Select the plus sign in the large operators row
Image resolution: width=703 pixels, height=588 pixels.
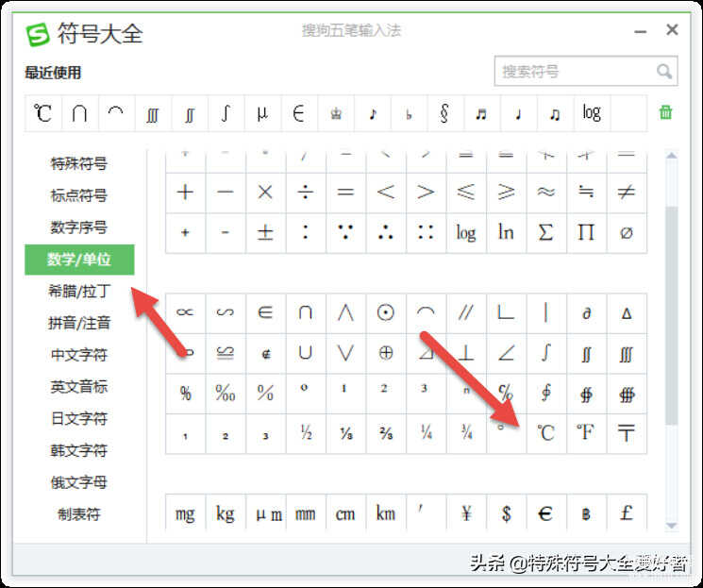pyautogui.click(x=185, y=193)
